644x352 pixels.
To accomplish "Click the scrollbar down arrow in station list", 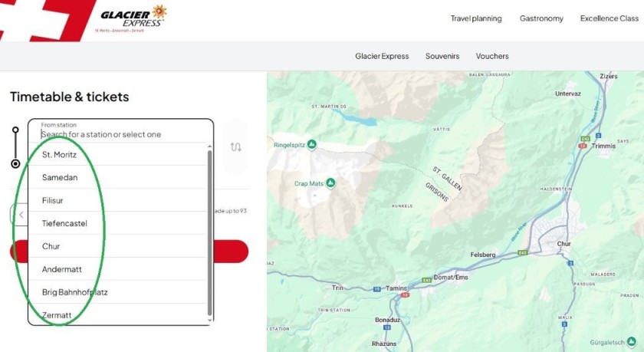I will 210,321.
